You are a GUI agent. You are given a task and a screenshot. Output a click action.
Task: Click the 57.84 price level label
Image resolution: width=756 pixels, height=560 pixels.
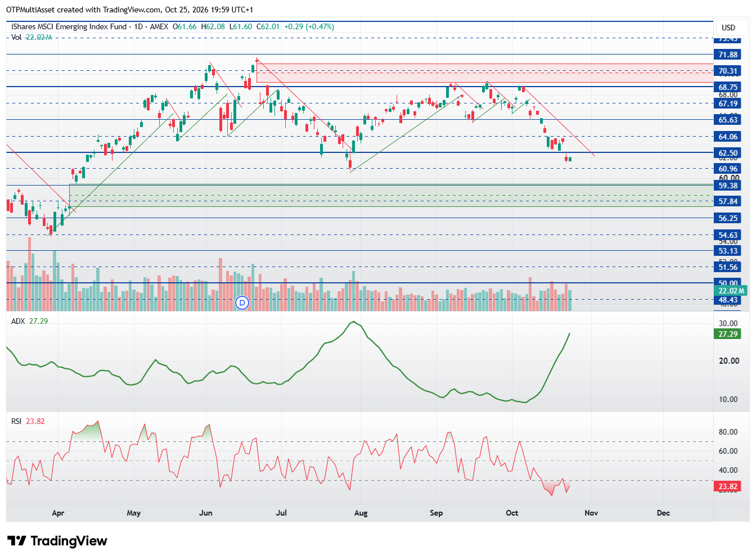point(728,201)
